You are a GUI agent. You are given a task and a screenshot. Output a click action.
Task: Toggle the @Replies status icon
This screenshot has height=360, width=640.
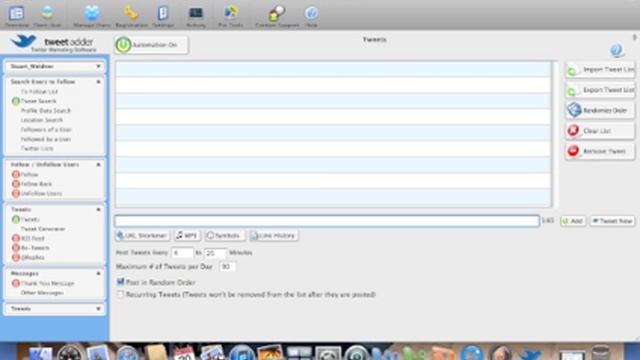pyautogui.click(x=16, y=257)
